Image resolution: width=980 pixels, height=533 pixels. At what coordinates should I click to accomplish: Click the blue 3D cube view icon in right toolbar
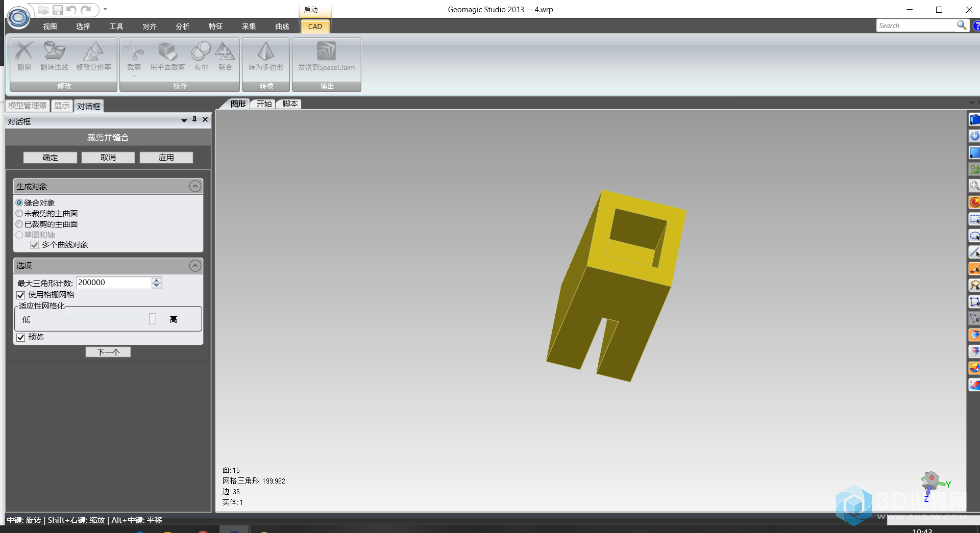[x=974, y=120]
